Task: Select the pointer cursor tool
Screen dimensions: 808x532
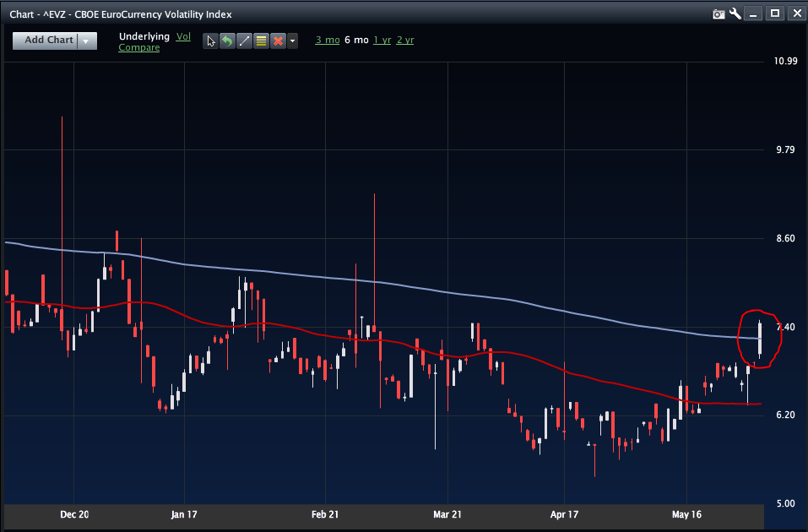Action: point(211,41)
